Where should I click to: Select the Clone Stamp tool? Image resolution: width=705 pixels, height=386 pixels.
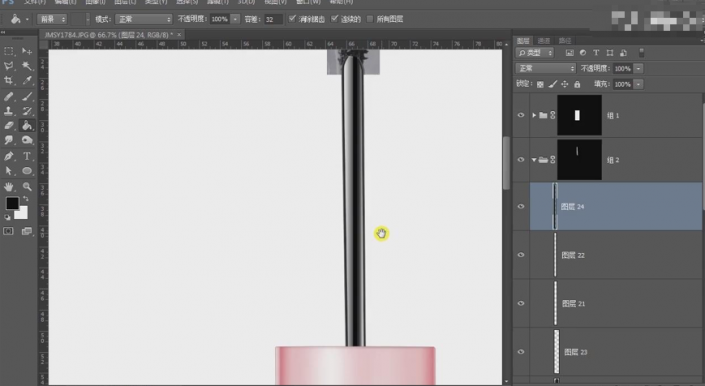coord(9,111)
